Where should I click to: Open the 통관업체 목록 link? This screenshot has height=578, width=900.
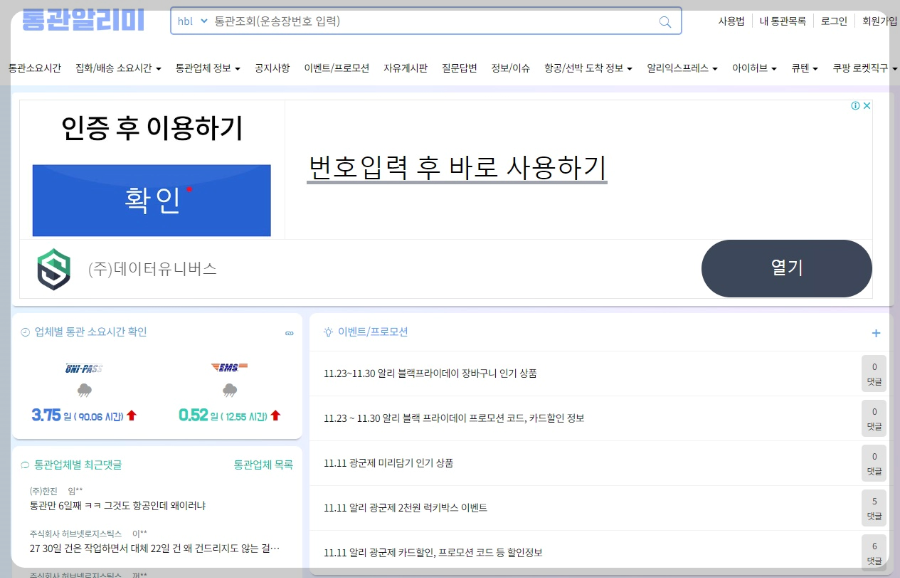[x=263, y=464]
